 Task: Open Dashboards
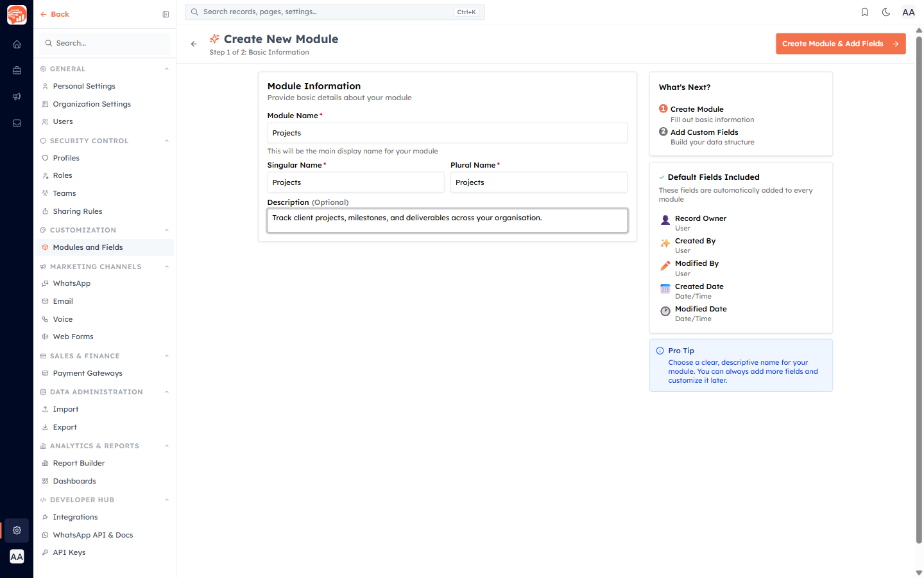(104, 481)
